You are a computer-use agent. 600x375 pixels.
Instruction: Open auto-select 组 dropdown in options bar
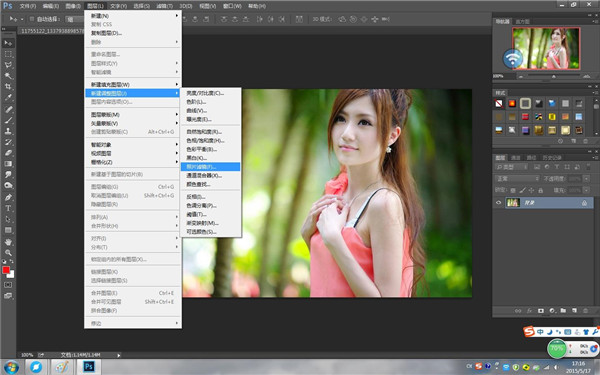point(75,19)
